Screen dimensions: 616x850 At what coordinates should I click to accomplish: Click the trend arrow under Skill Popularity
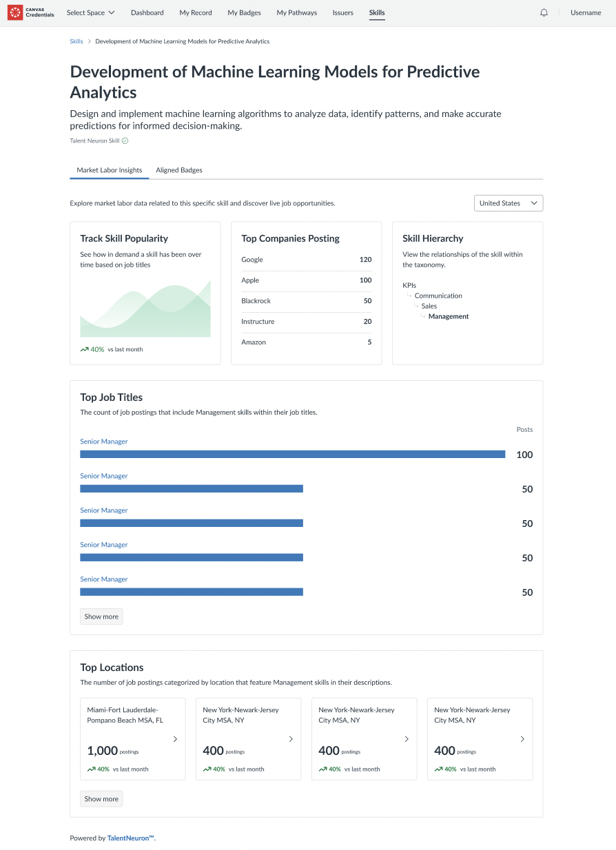click(x=84, y=349)
